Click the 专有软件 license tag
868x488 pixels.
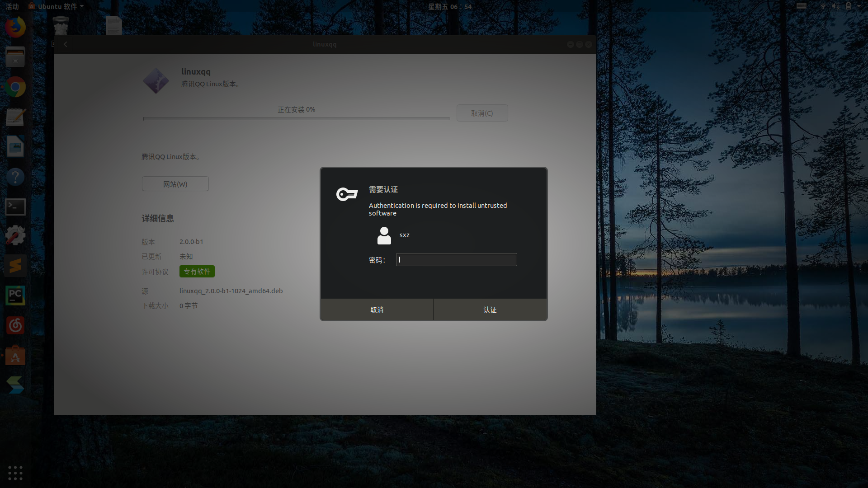pos(197,272)
